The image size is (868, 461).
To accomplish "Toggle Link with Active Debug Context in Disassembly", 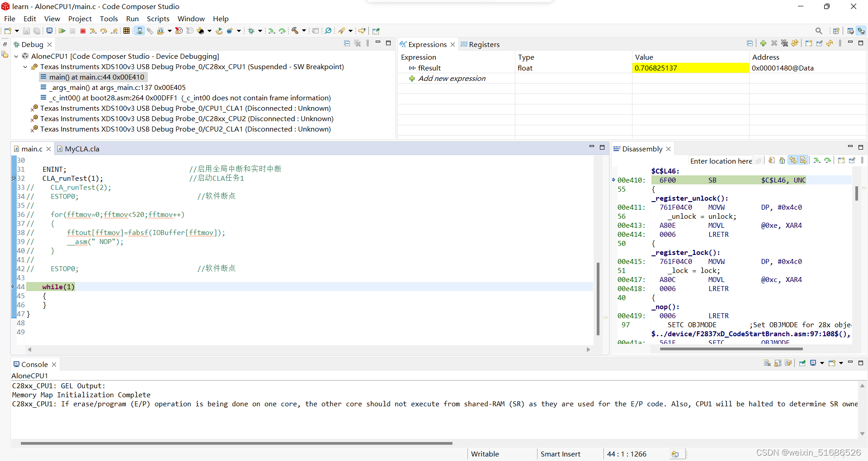I will (x=793, y=160).
